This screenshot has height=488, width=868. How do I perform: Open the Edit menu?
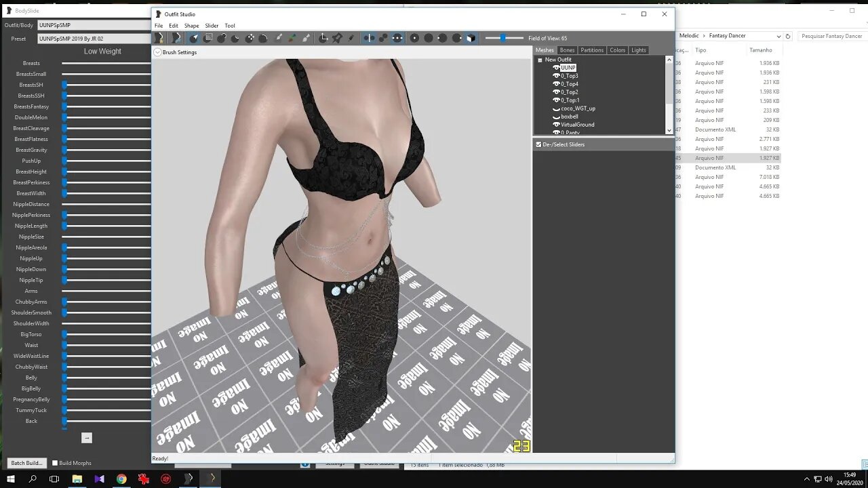click(174, 26)
